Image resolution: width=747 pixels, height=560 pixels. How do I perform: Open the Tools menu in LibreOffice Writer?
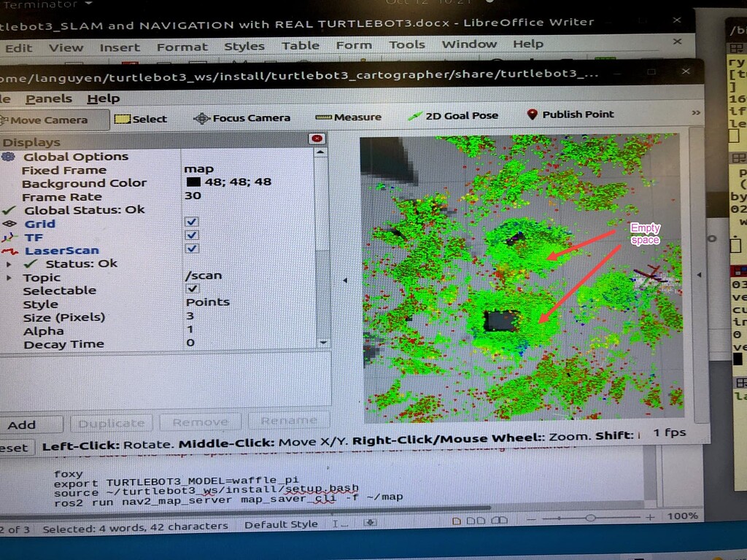coord(406,44)
